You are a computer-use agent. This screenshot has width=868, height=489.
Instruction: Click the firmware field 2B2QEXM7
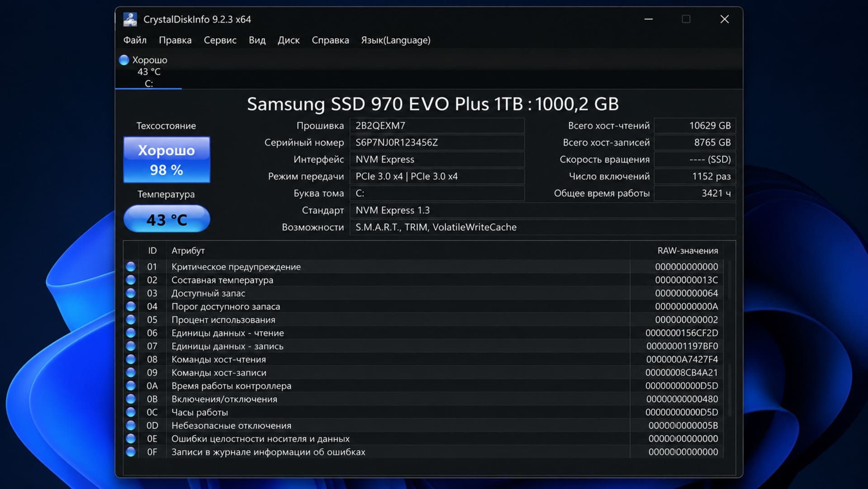point(437,125)
